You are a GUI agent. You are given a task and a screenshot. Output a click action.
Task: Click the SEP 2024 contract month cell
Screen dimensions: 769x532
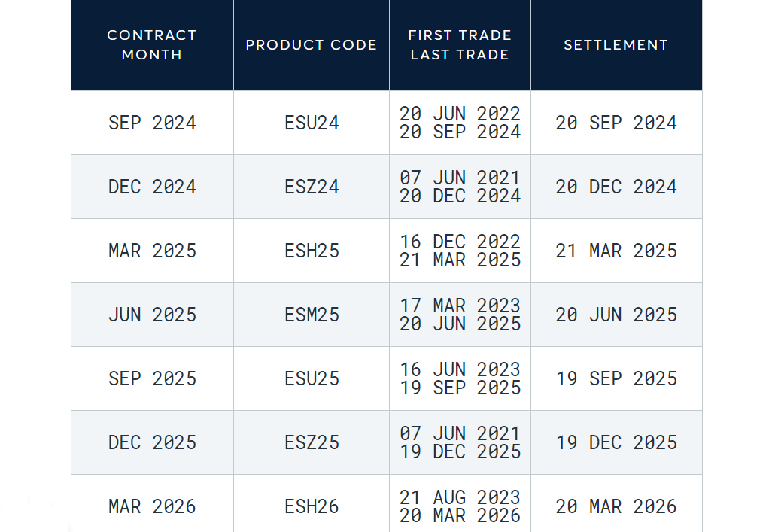152,123
